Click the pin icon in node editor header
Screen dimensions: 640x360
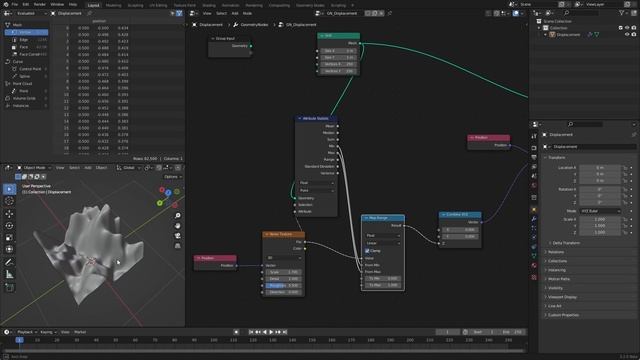390,13
